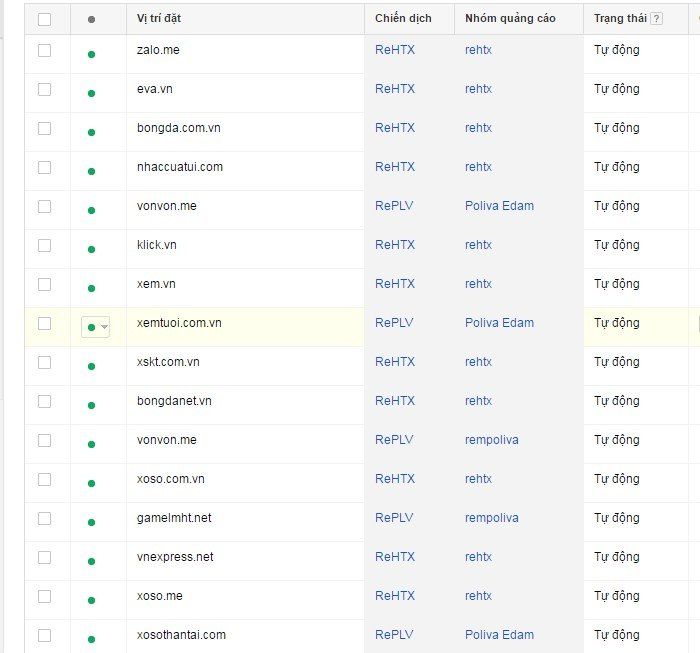Select the zalo.me row checkbox
Viewport: 700px width, 653px height.
[44, 50]
